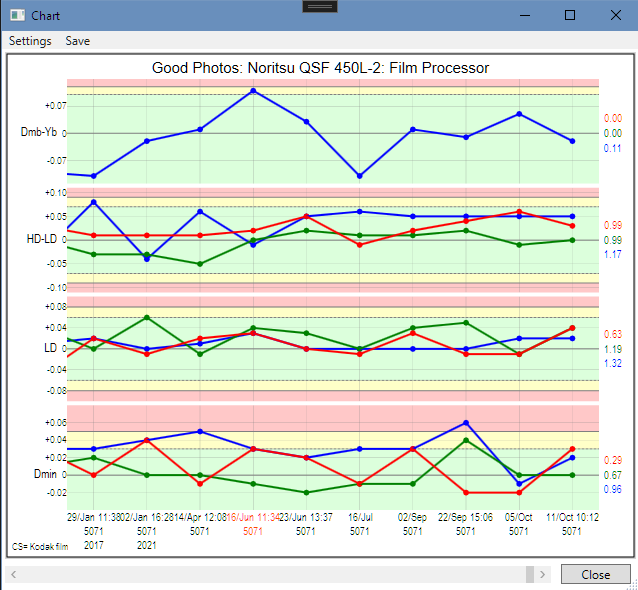Click the chart title 'Good Photos: Noritsu QSF 450L-2'
Screen dimensions: 638x590
[268, 68]
